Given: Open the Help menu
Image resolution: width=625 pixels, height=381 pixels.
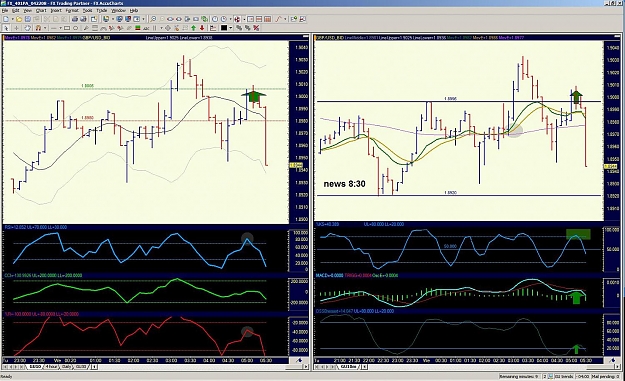Looking at the screenshot, I should [134, 10].
